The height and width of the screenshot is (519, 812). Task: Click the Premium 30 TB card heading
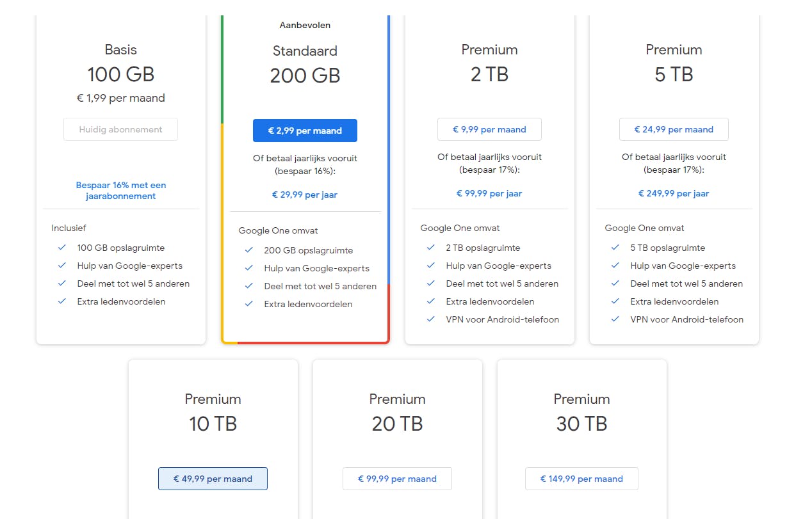click(581, 411)
